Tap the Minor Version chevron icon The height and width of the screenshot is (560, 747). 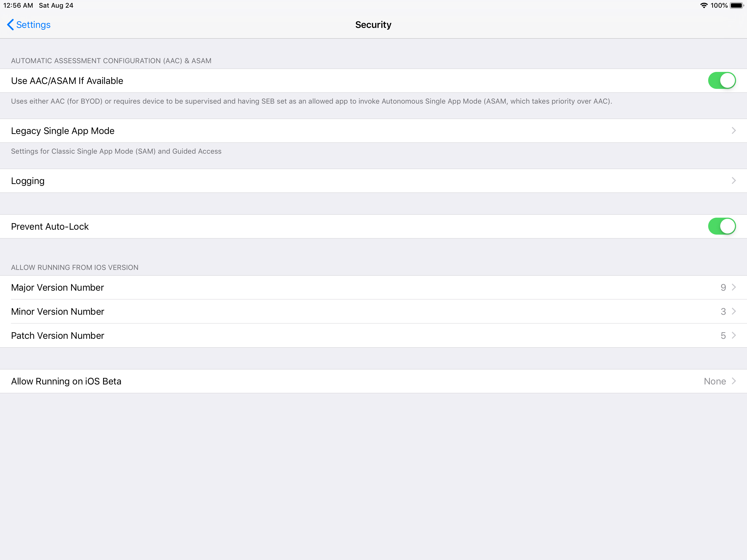734,311
